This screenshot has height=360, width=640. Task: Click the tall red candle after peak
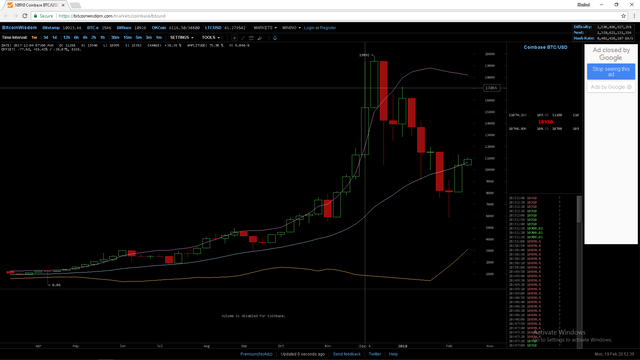(x=384, y=91)
